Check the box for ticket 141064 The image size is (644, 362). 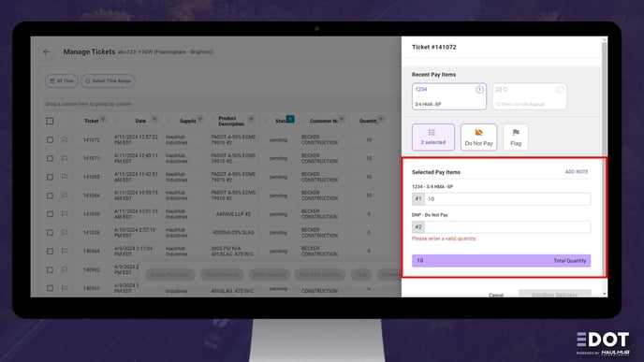50,195
